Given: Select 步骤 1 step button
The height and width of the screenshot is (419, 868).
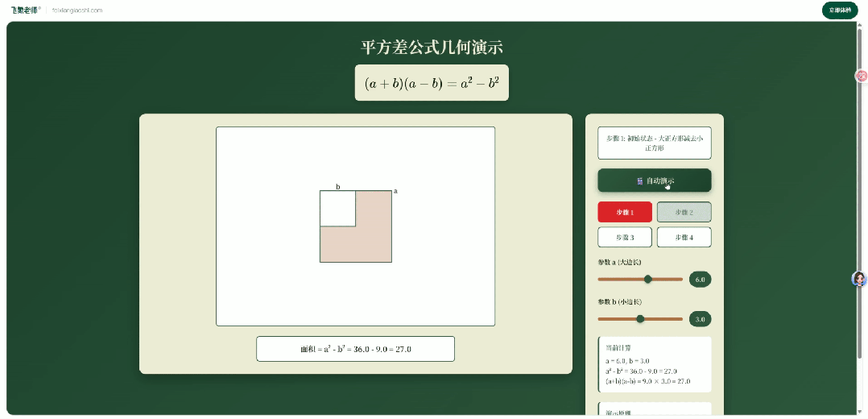Looking at the screenshot, I should click(x=625, y=212).
